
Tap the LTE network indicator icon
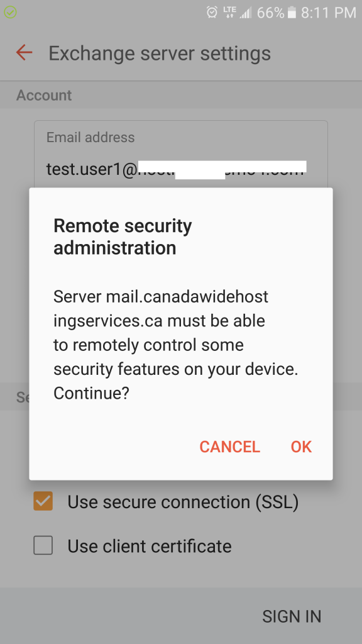pos(229,13)
